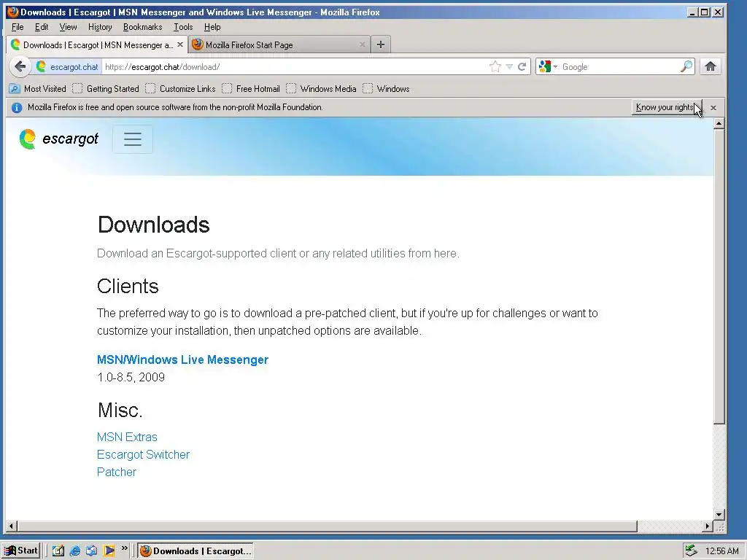
Task: Focus the Google search box
Action: 619,66
